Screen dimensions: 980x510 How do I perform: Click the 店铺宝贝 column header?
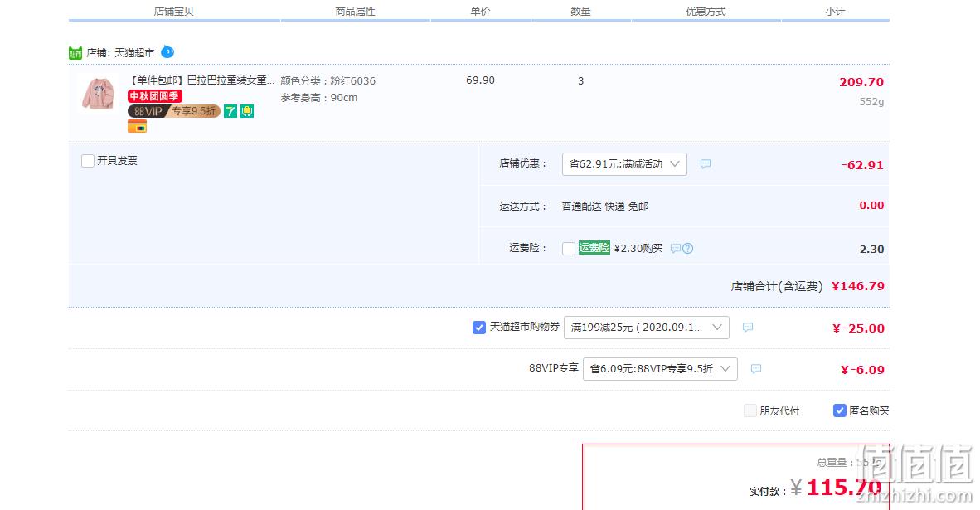click(174, 12)
